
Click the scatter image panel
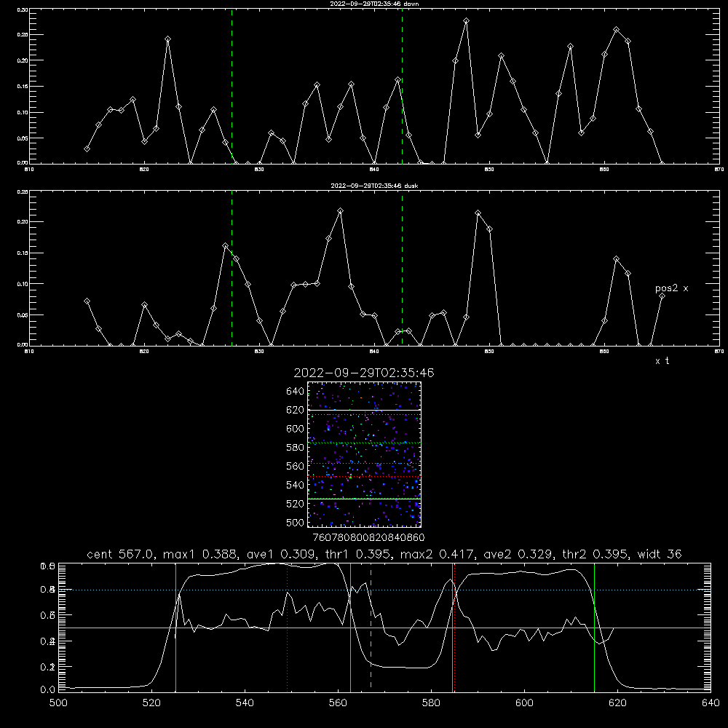point(364,454)
